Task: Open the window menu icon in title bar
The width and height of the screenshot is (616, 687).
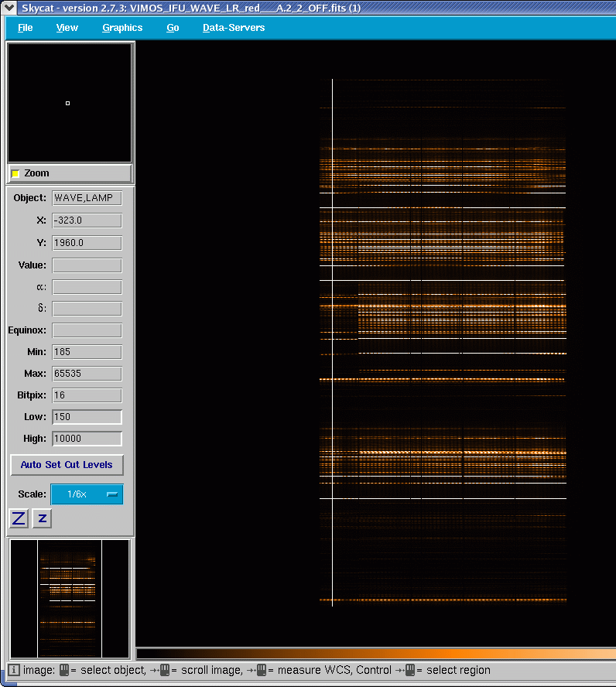Action: (x=9, y=8)
